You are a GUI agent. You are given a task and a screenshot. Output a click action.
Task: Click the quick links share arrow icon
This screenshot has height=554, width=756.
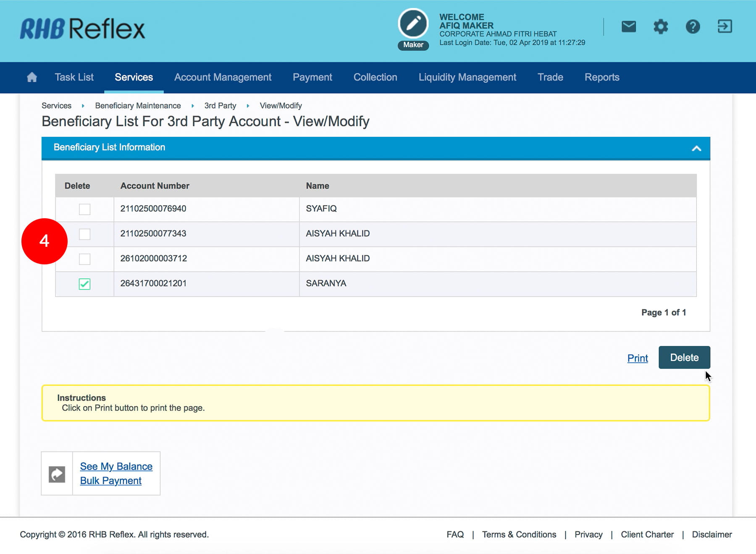(57, 474)
